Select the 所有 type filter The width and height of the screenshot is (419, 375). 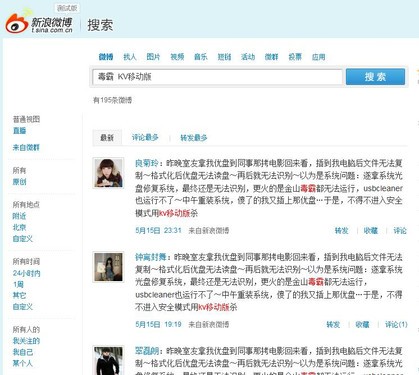pyautogui.click(x=19, y=171)
